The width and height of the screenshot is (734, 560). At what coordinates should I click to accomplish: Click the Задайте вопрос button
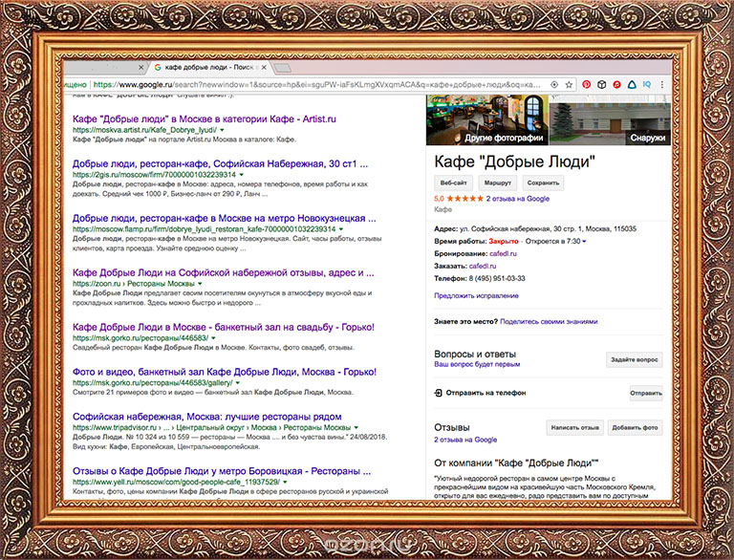coord(634,359)
